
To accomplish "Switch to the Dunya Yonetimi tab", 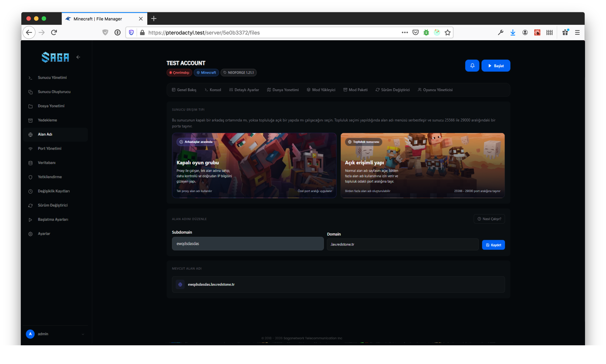I will tap(283, 90).
